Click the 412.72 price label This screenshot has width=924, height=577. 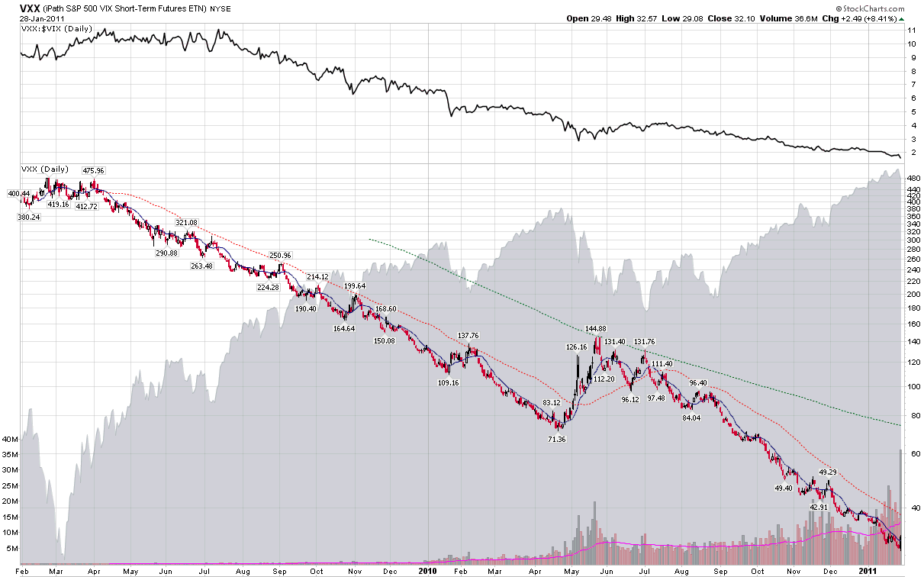85,207
